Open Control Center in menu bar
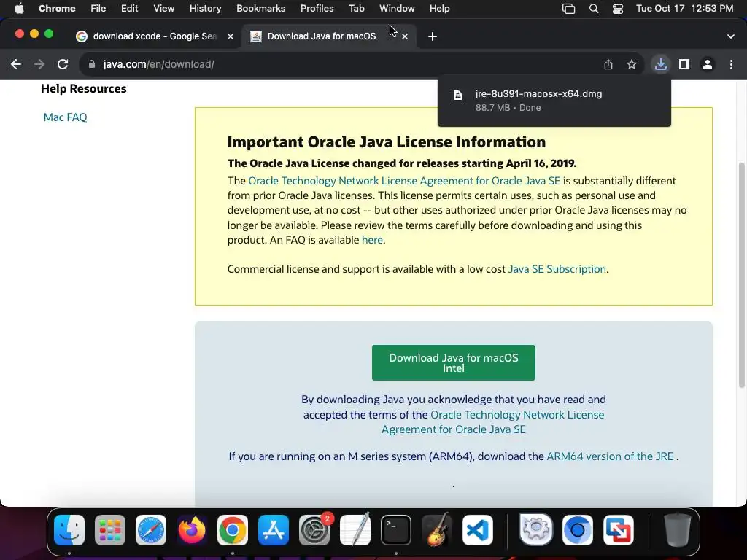This screenshot has height=560, width=747. click(x=618, y=9)
